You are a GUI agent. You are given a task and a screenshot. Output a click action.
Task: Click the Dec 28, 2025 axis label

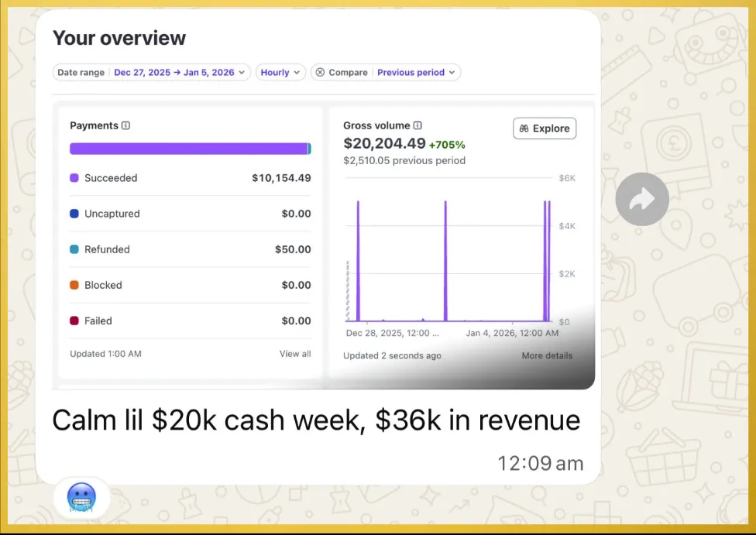(393, 333)
